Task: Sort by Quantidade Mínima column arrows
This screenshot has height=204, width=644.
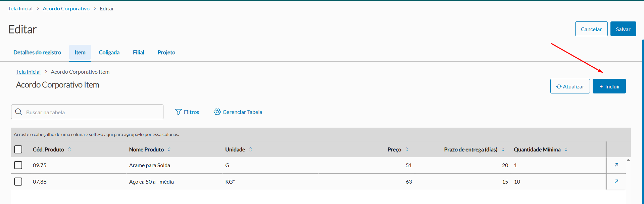Action: pos(566,149)
